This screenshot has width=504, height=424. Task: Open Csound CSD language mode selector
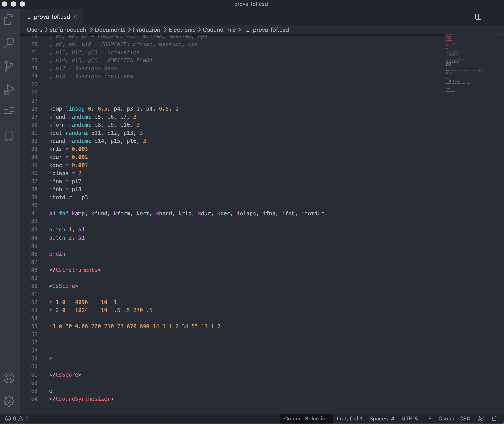point(454,418)
